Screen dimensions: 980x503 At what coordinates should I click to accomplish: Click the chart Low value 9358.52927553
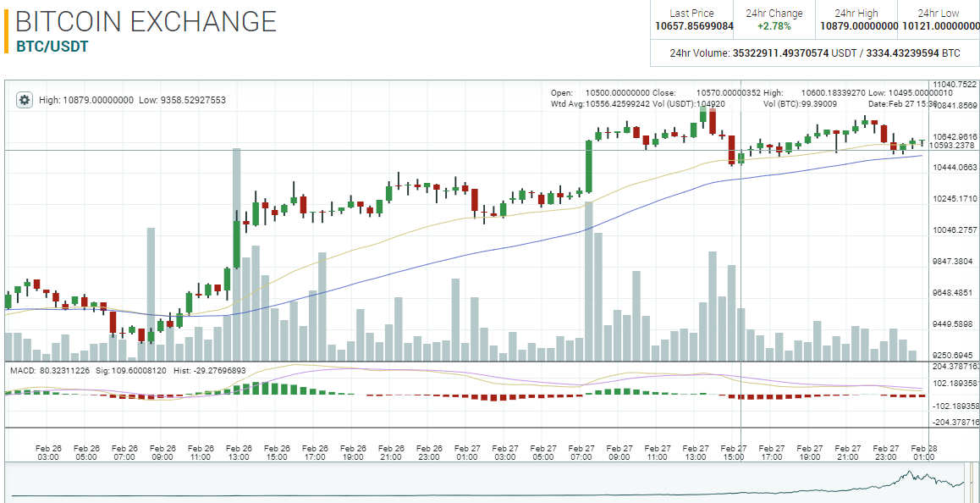pyautogui.click(x=191, y=100)
